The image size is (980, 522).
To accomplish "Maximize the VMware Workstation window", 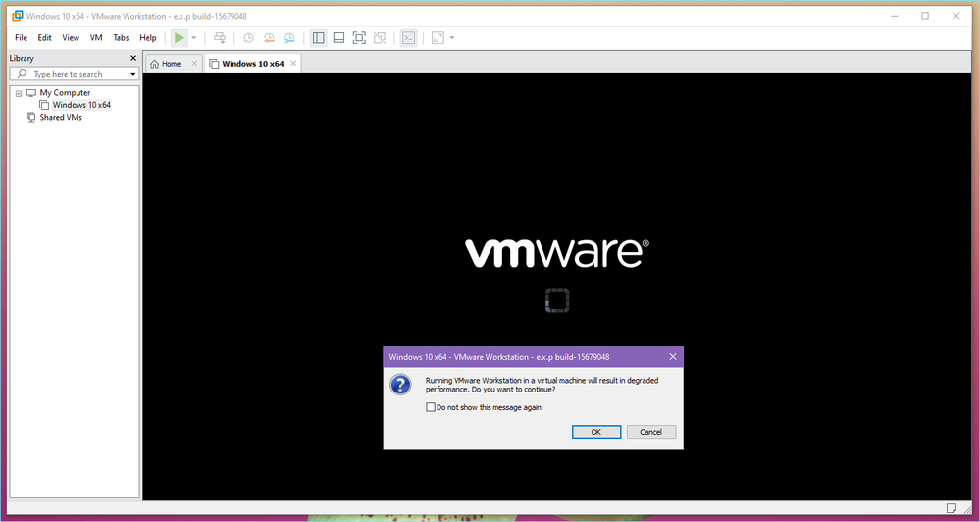I will coord(925,16).
